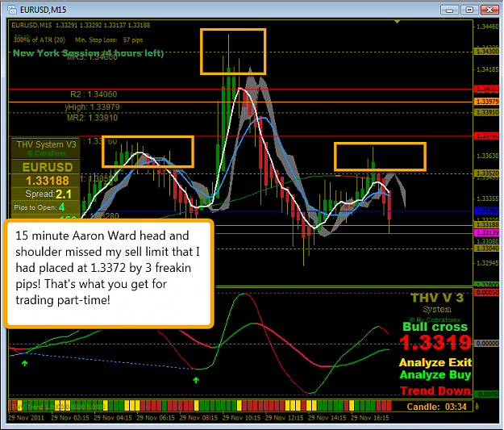Click the Candle: 03:34 countdown

click(x=436, y=407)
